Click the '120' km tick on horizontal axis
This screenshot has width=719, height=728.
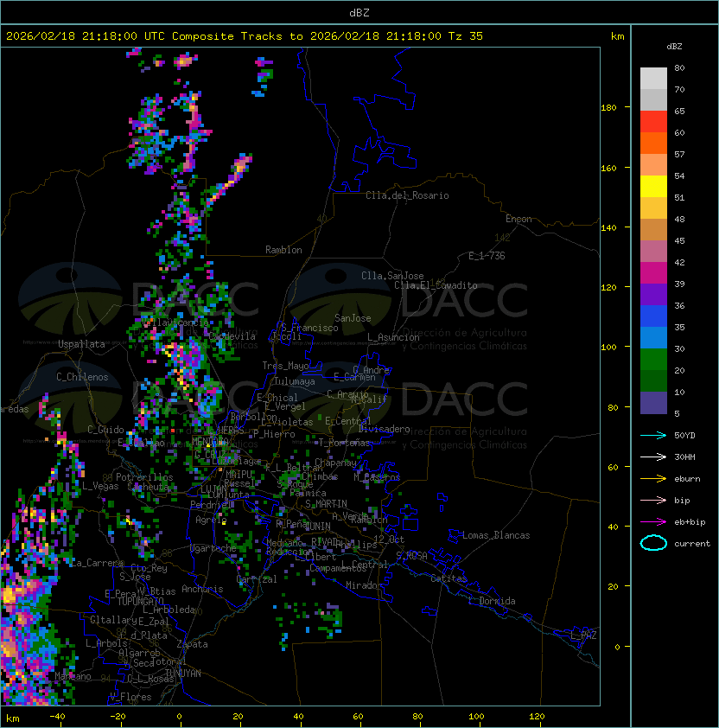[x=537, y=716]
